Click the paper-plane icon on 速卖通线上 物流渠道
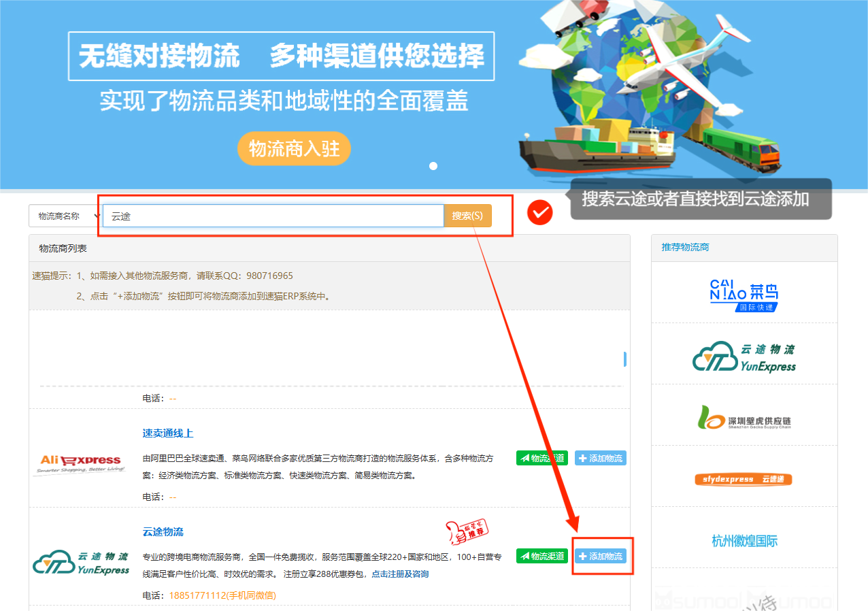This screenshot has height=611, width=868. 524,459
